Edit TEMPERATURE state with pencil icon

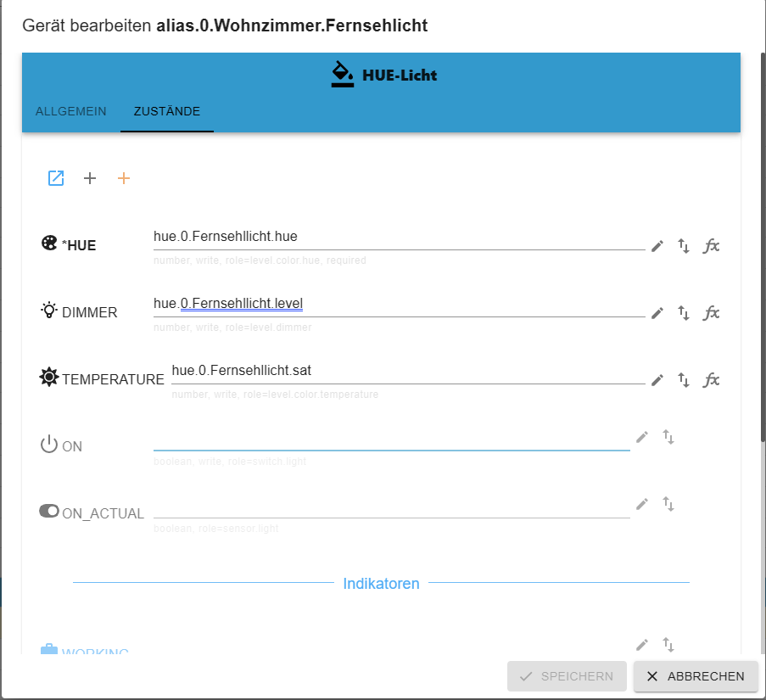(x=657, y=380)
